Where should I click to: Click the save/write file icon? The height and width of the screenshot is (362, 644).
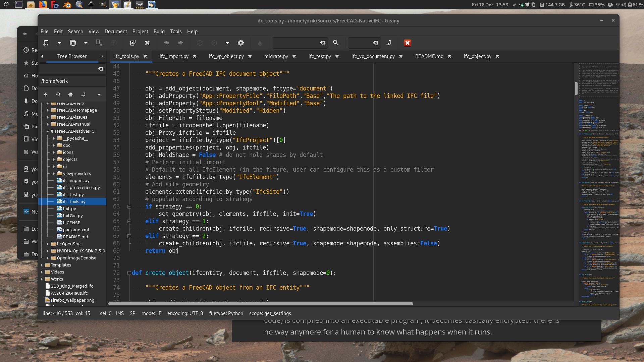tap(99, 43)
